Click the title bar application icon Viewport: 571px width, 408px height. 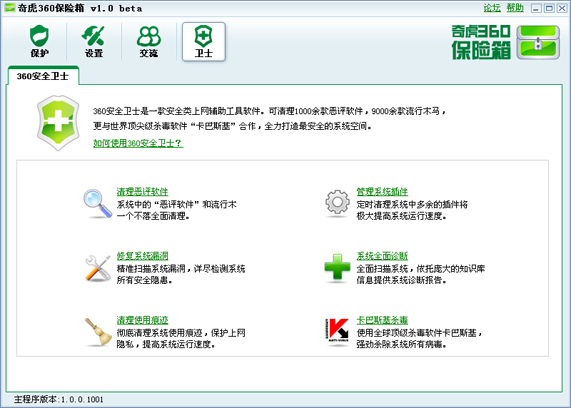[10, 7]
